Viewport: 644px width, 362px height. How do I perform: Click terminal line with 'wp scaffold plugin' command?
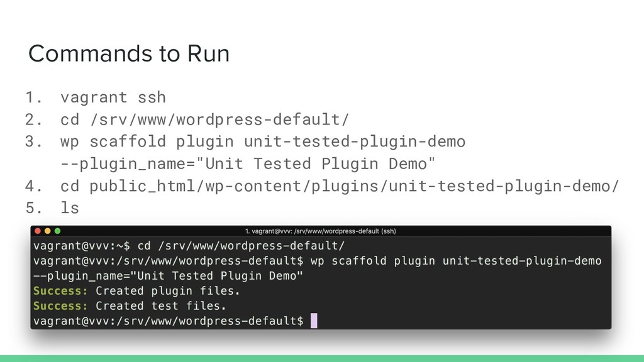(318, 261)
